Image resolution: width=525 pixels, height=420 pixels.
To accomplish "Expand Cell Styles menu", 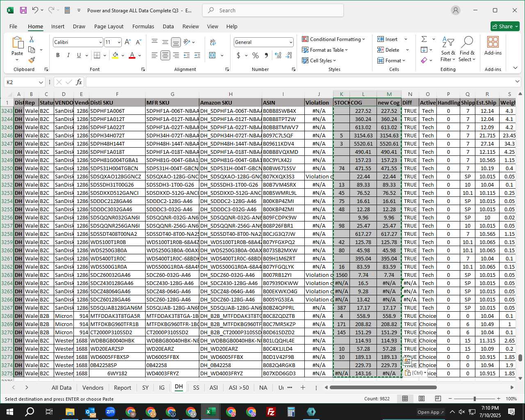I will [x=319, y=60].
